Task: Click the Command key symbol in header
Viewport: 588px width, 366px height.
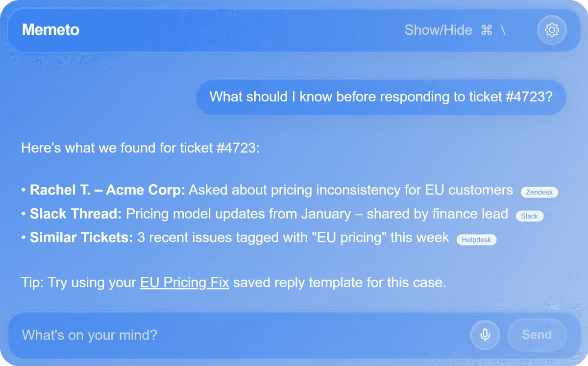Action: coord(486,30)
